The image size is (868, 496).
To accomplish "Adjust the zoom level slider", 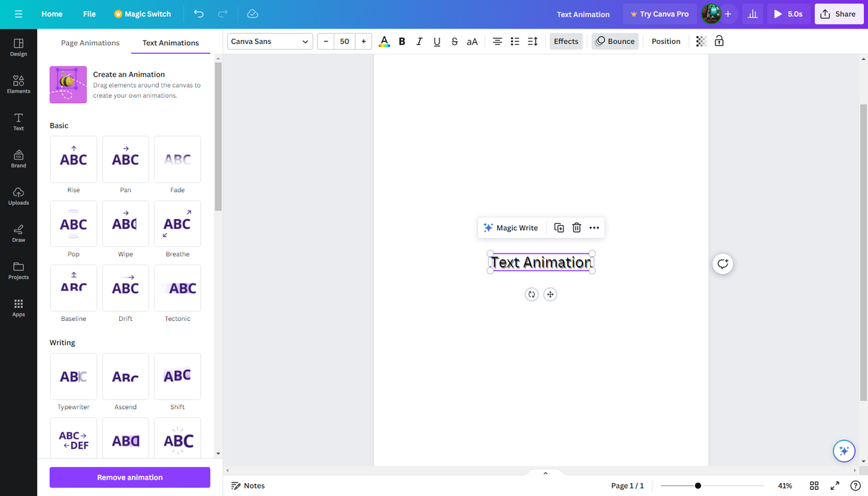I will coord(698,485).
